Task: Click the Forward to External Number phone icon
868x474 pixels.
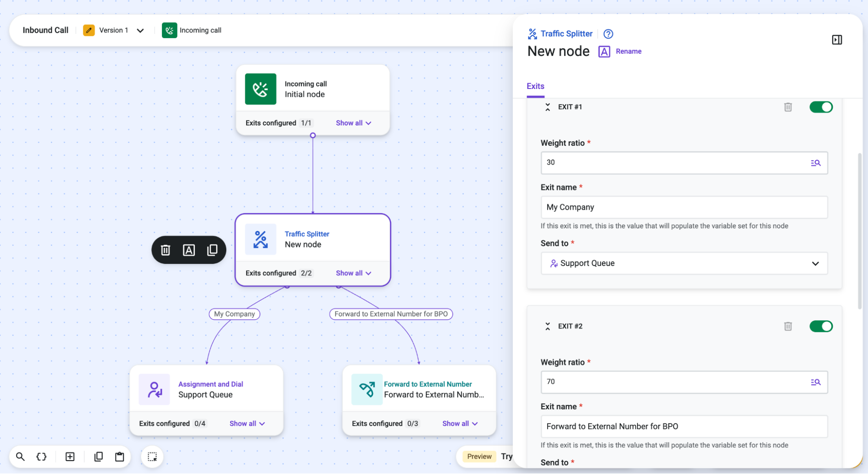Action: 367,389
